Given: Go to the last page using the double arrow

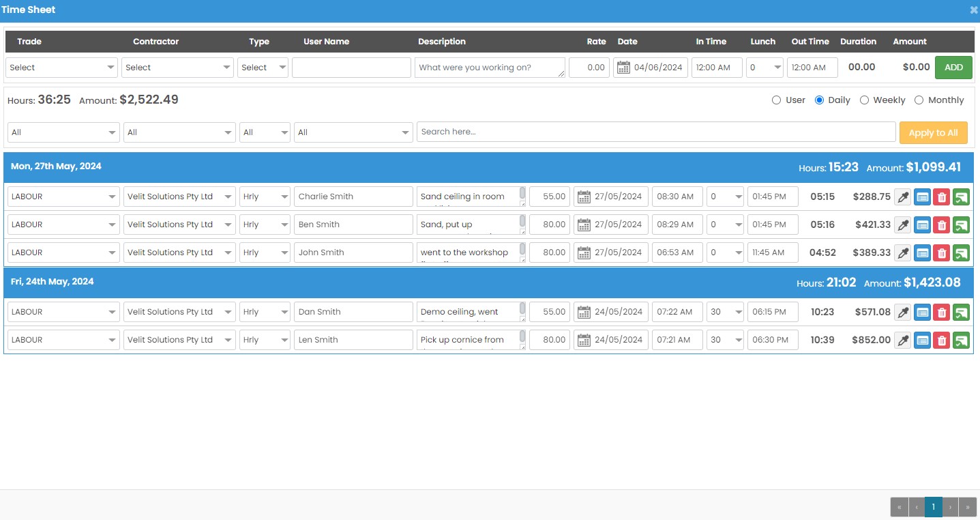Looking at the screenshot, I should pyautogui.click(x=968, y=507).
